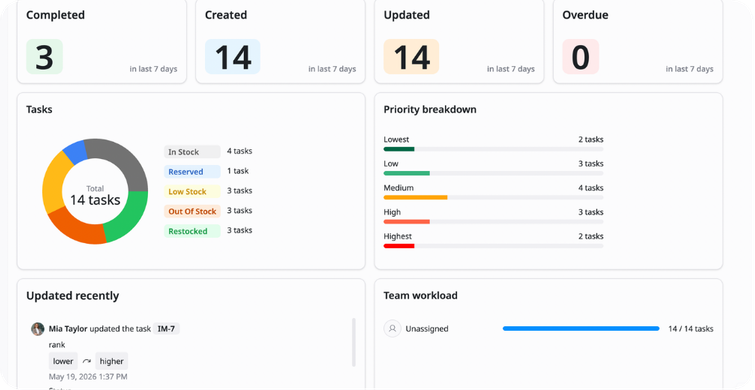
Task: Open the IM-7 task tag
Action: [166, 329]
